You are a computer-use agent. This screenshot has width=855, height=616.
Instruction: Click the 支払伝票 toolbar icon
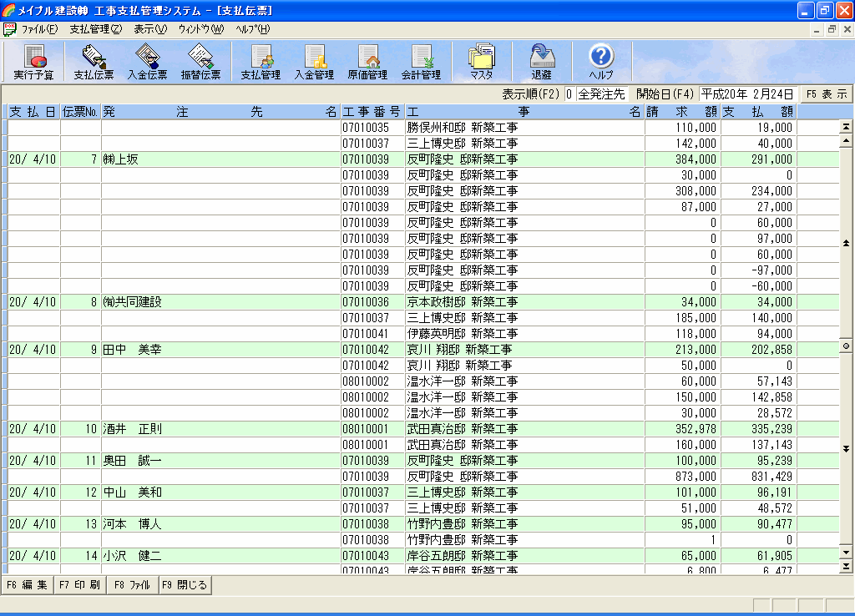[x=94, y=62]
